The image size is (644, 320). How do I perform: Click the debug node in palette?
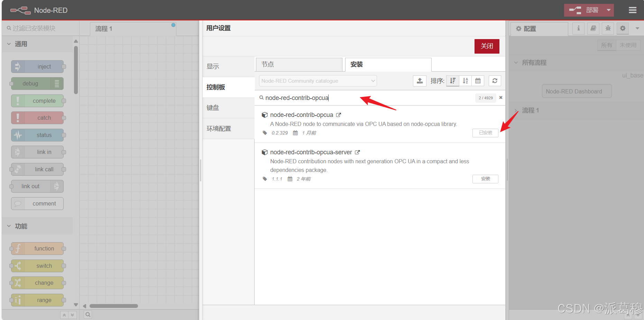point(37,84)
